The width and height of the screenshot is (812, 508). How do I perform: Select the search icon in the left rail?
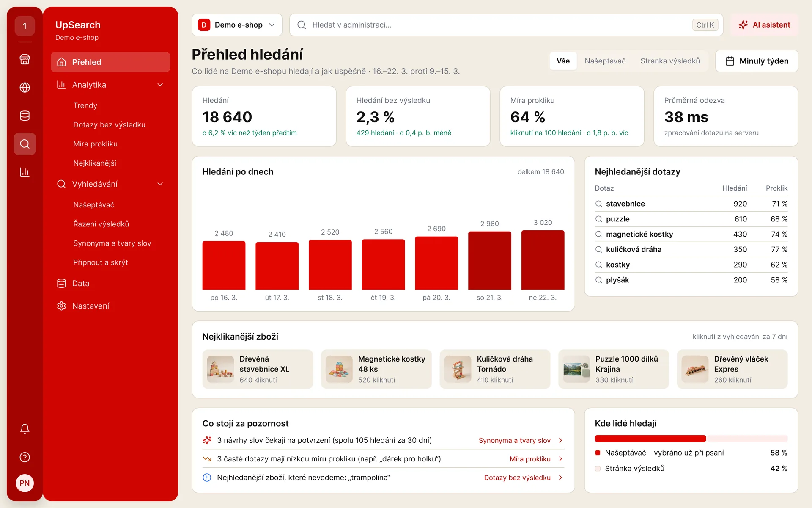point(25,144)
